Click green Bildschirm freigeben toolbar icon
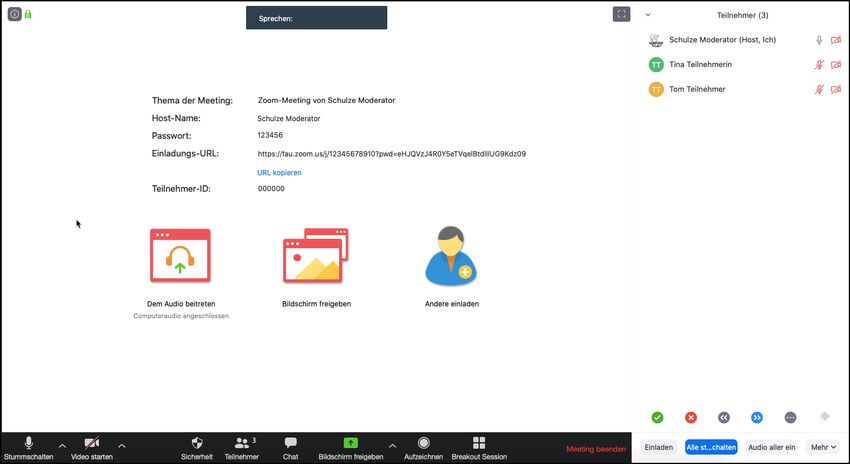 pos(350,443)
